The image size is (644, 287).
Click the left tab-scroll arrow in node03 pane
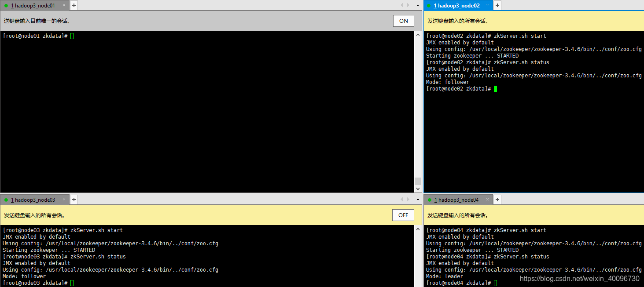402,200
